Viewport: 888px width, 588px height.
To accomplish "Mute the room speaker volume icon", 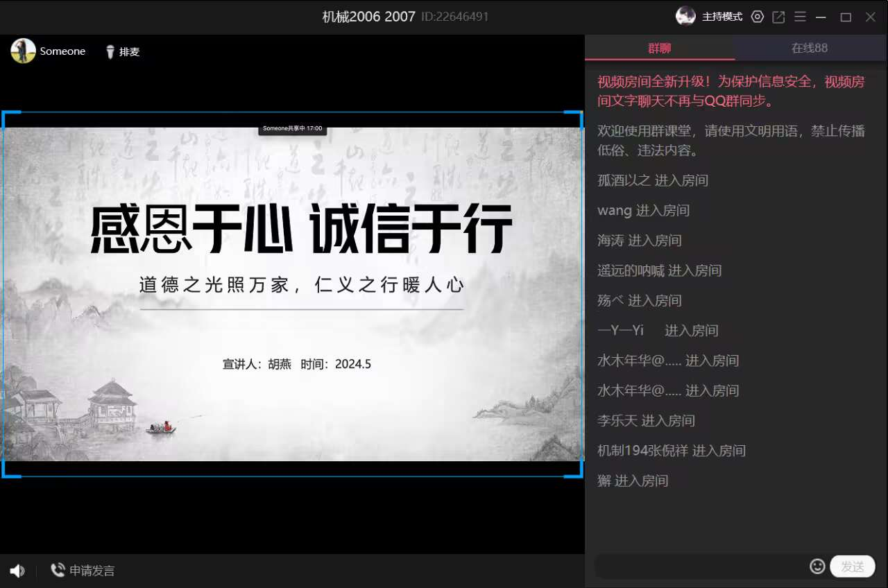I will pyautogui.click(x=17, y=571).
